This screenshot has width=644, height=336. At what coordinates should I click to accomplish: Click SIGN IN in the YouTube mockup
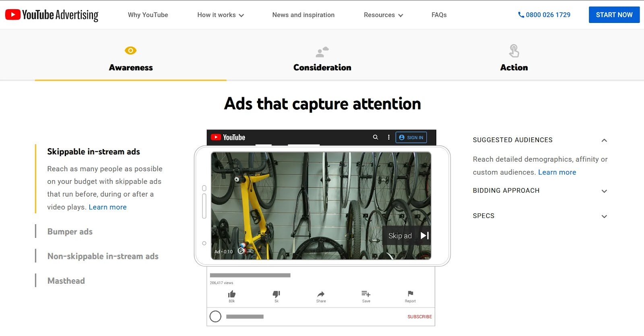(411, 137)
